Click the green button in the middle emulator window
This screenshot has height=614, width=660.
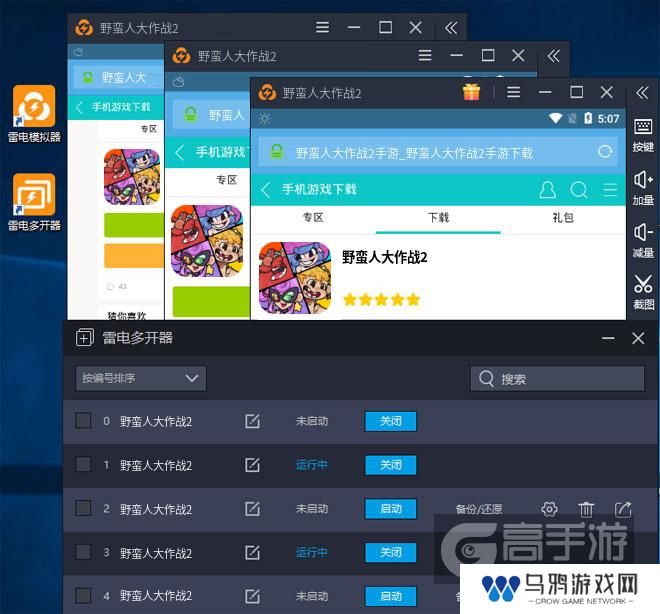point(211,301)
